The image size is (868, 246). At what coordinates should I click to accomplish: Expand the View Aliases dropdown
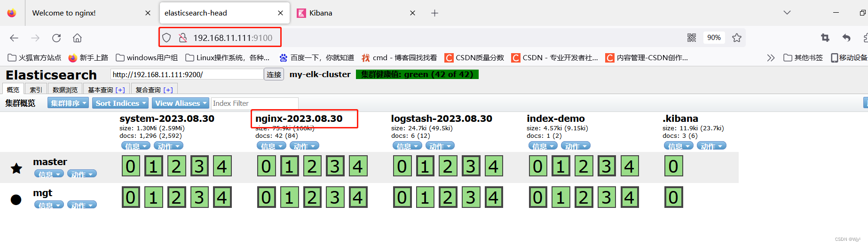pyautogui.click(x=181, y=103)
